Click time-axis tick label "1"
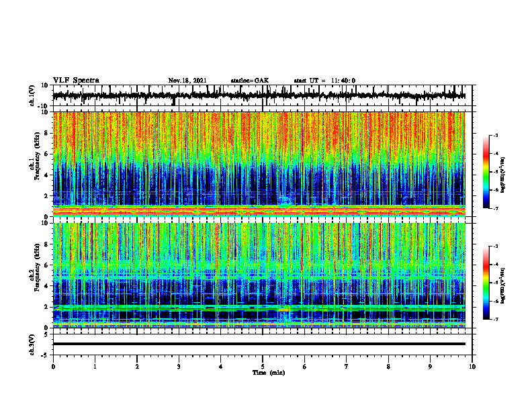The height and width of the screenshot is (411, 532). point(95,367)
